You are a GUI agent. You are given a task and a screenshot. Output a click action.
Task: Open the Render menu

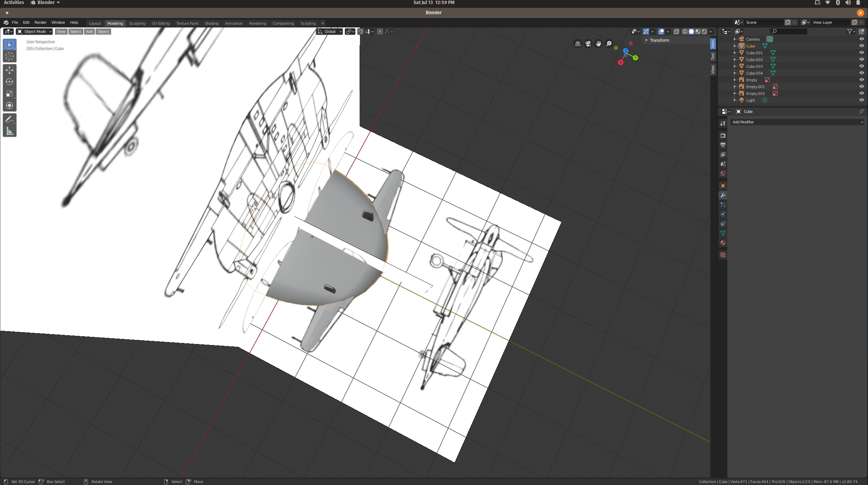click(40, 22)
